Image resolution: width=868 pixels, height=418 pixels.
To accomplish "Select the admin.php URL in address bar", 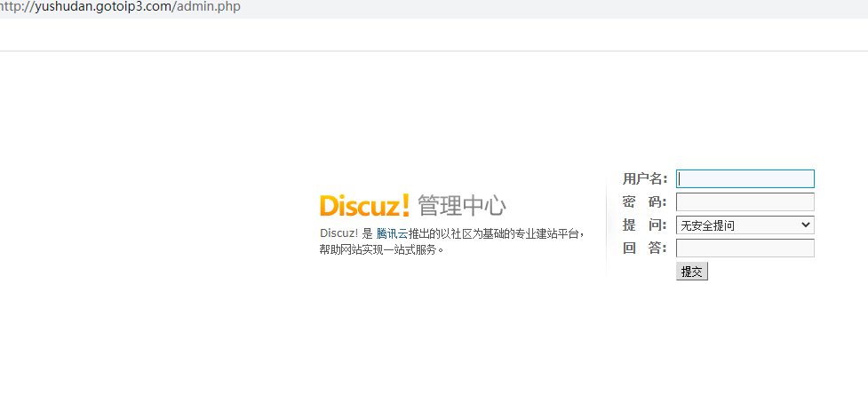I will [120, 8].
